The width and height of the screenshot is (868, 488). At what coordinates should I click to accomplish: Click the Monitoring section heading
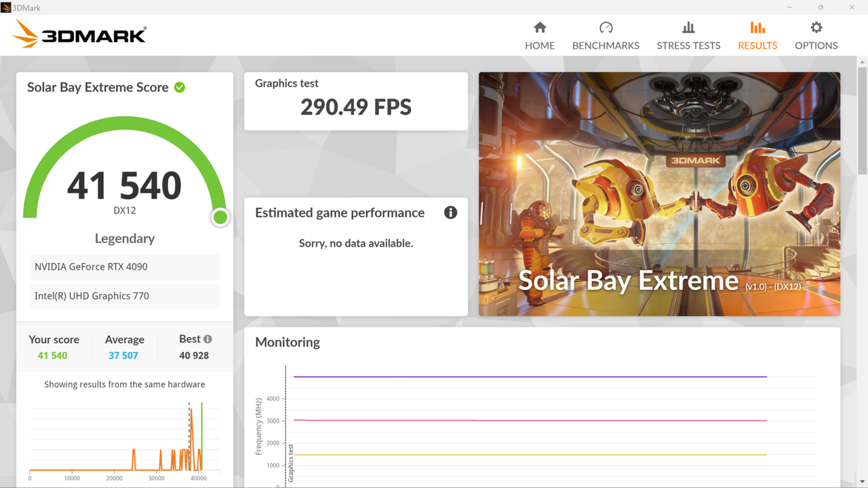(x=288, y=342)
